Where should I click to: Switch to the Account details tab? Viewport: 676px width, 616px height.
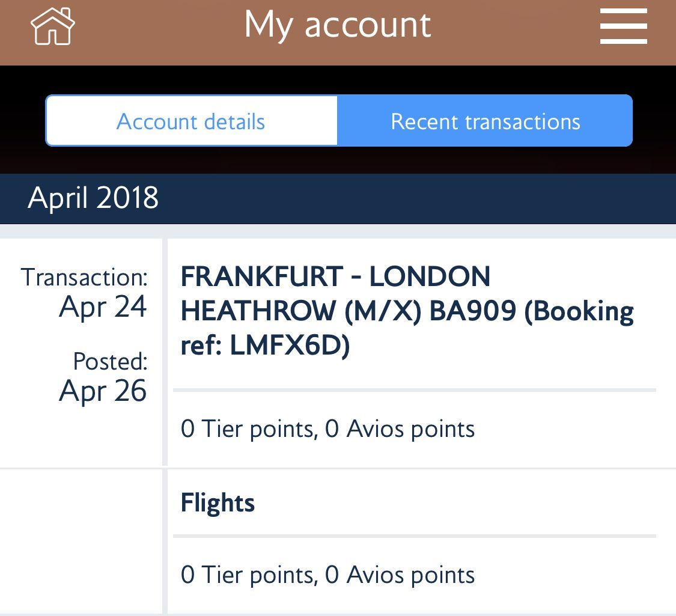pyautogui.click(x=191, y=121)
